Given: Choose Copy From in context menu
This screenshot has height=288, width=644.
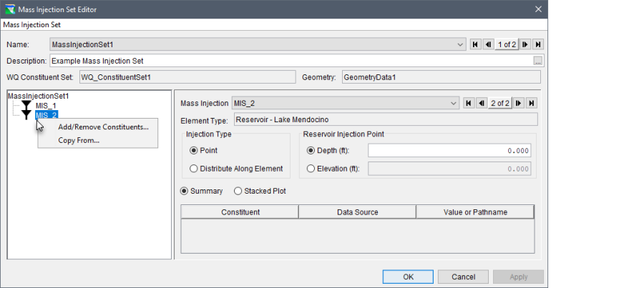Looking at the screenshot, I should click(x=79, y=140).
